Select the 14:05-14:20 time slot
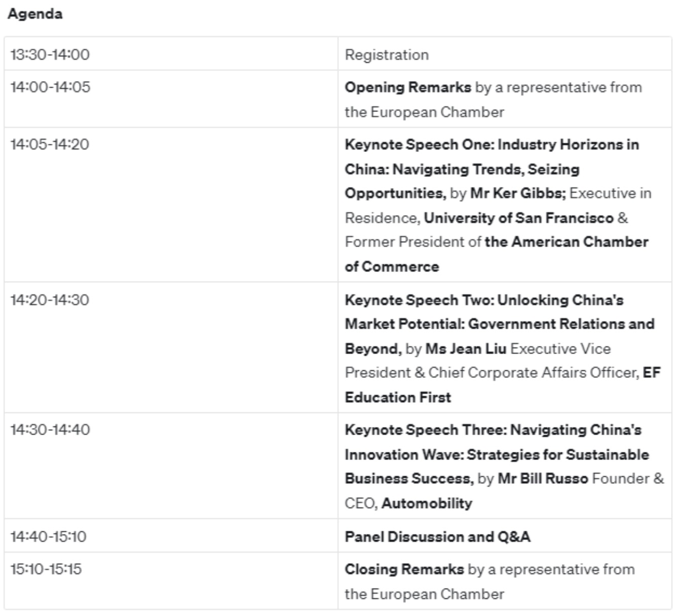677x616 pixels. pos(50,144)
